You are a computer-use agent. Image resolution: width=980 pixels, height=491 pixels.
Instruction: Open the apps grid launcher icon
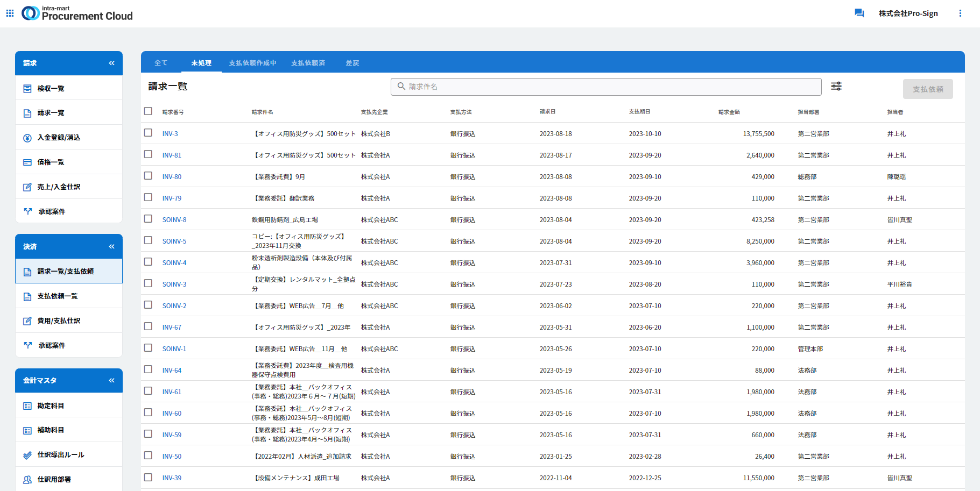[x=10, y=13]
